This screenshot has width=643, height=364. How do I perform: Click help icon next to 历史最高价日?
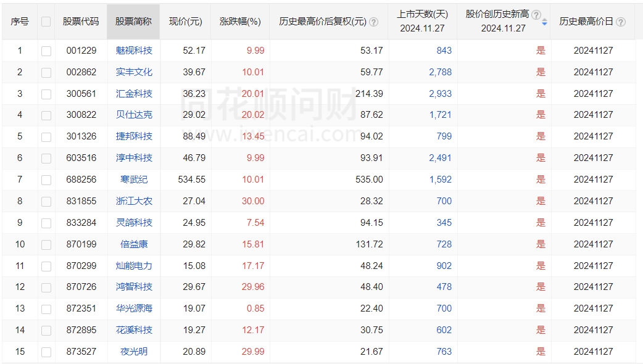[x=621, y=22]
